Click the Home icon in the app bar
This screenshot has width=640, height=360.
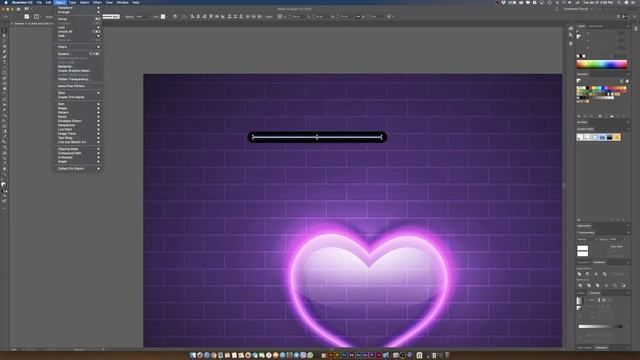point(18,9)
